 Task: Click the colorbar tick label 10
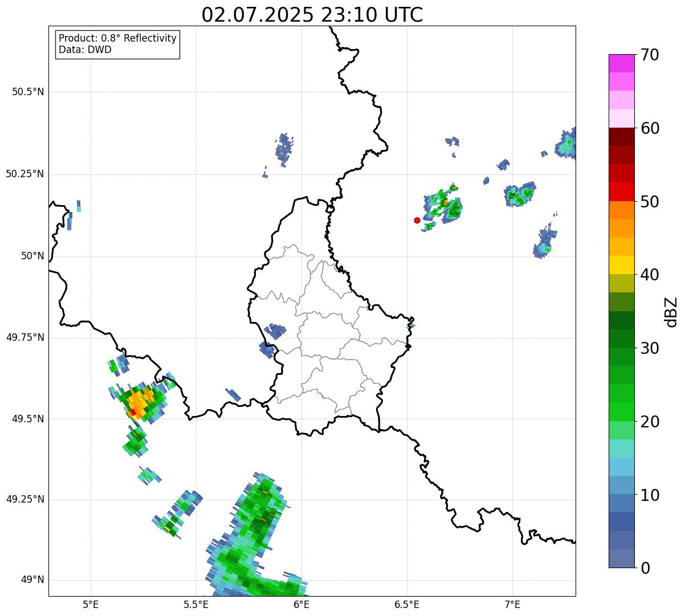pos(650,495)
